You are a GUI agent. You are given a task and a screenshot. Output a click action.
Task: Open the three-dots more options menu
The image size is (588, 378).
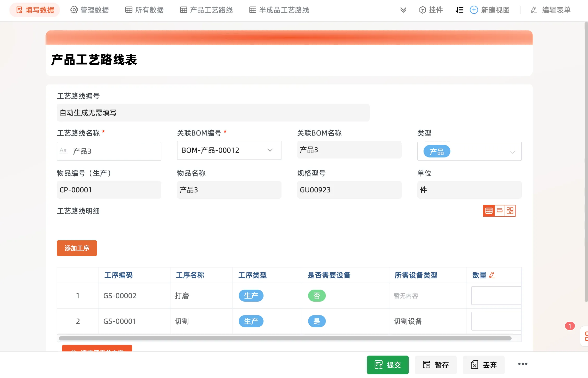click(523, 364)
